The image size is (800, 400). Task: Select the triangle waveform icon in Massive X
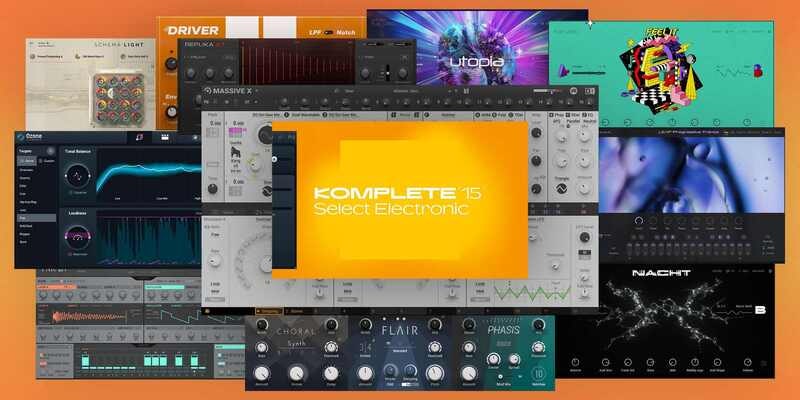click(x=561, y=186)
